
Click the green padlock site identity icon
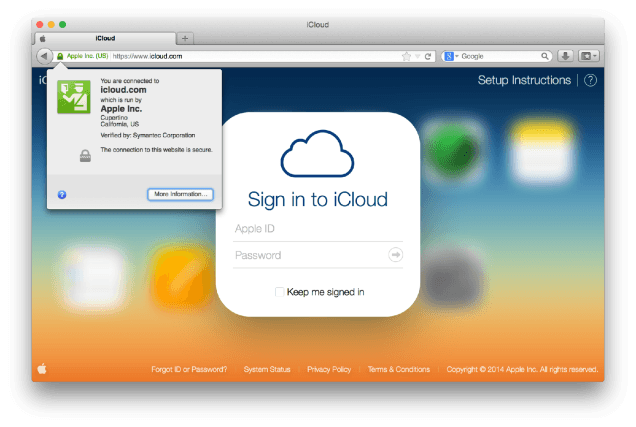[x=60, y=56]
